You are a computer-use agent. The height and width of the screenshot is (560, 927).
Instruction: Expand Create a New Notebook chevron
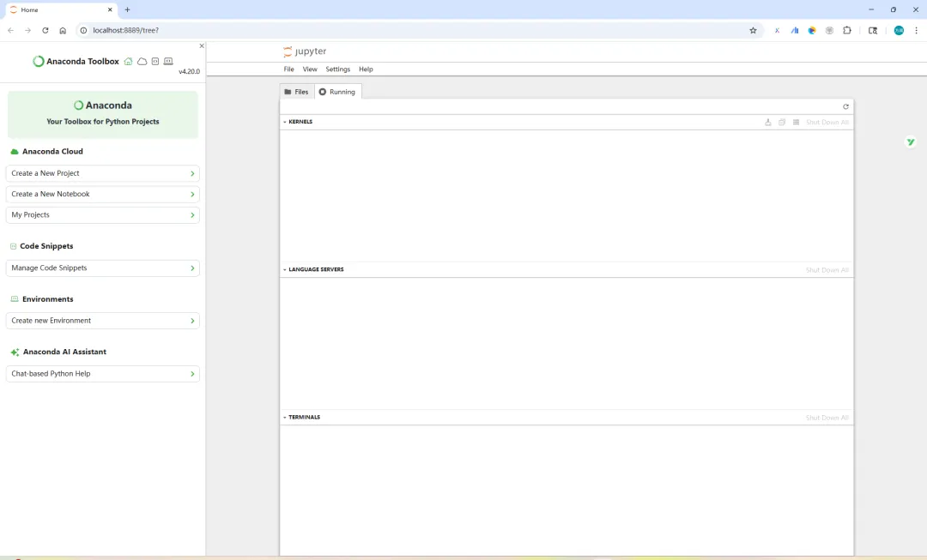(x=192, y=195)
